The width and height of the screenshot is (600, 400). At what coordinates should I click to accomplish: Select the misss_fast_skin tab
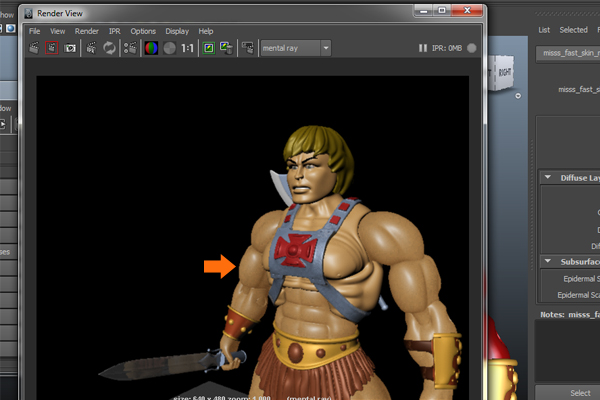[x=568, y=53]
